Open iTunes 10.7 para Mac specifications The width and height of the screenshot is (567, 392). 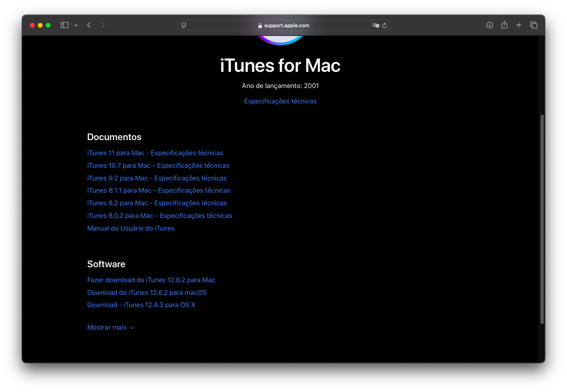click(158, 166)
